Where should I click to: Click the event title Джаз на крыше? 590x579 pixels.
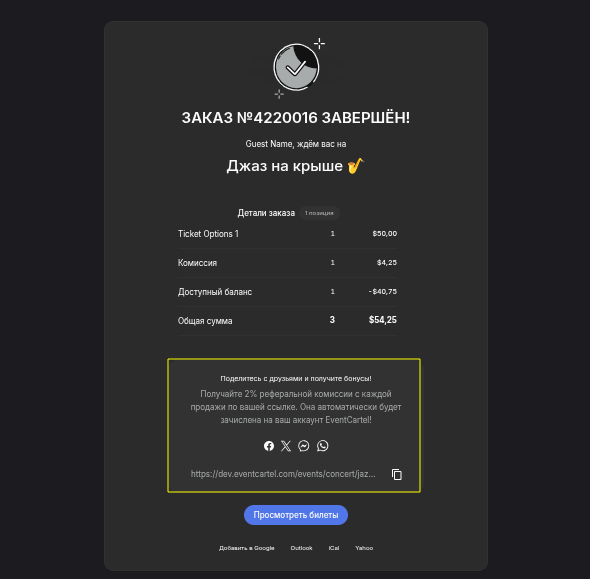tap(285, 166)
